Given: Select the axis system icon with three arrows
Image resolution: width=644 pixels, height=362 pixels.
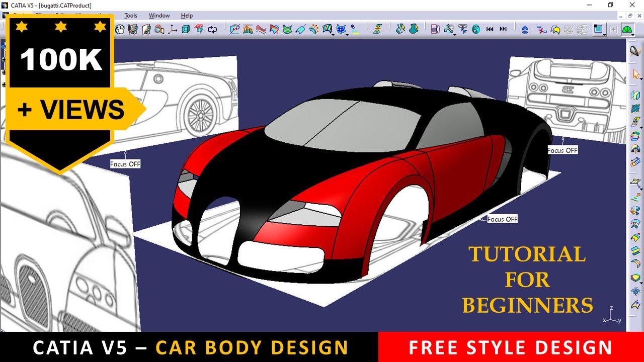Looking at the screenshot, I should pyautogui.click(x=173, y=30).
